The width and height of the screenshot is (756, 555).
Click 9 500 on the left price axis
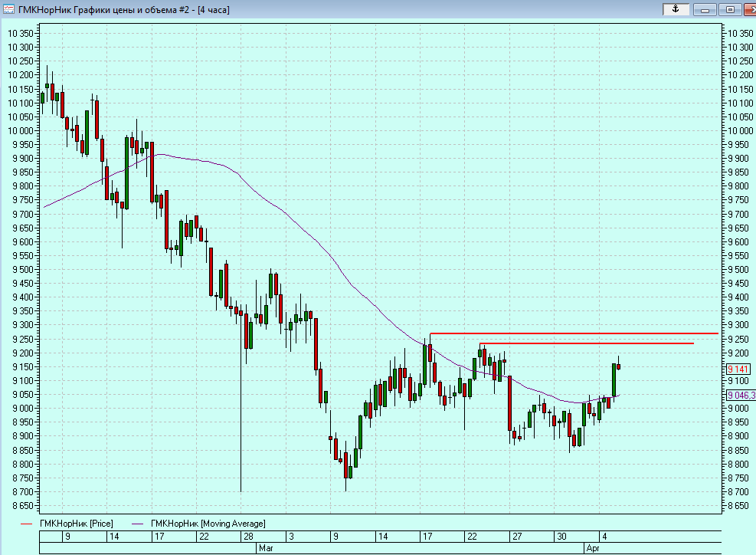(x=23, y=270)
